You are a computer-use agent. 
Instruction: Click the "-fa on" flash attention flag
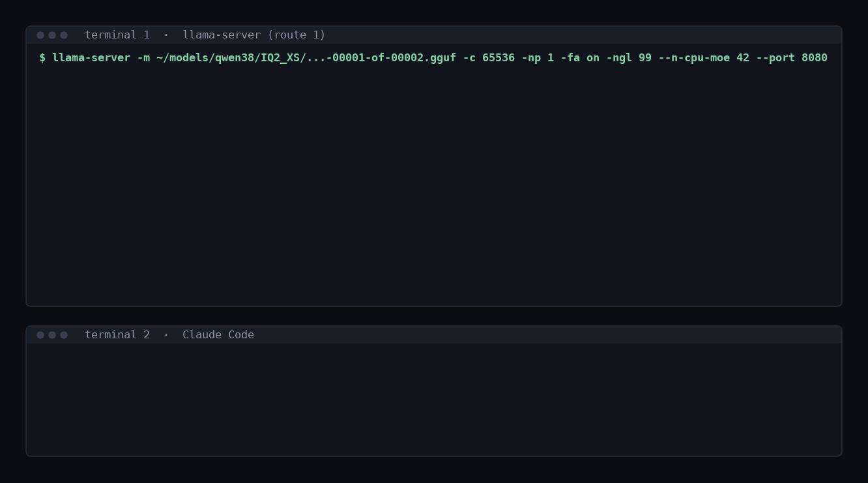(x=580, y=58)
